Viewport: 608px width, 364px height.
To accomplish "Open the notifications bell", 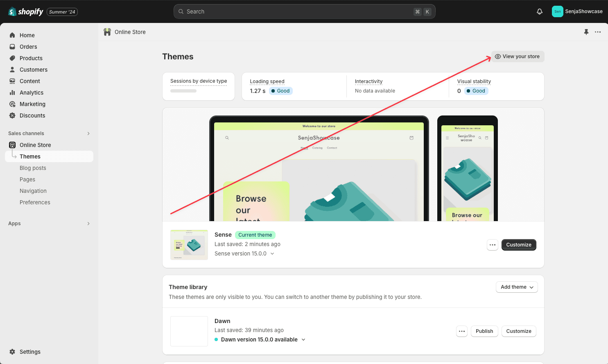I will pos(540,11).
